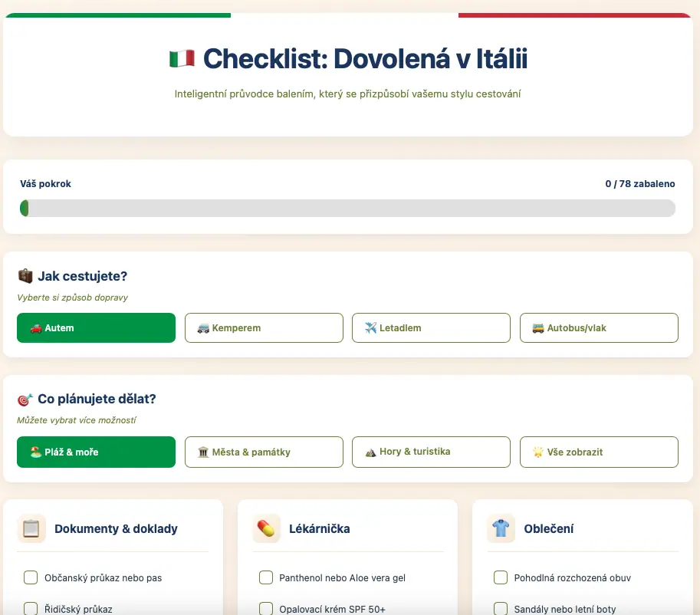Choose Kemperem as travel mode

[264, 328]
